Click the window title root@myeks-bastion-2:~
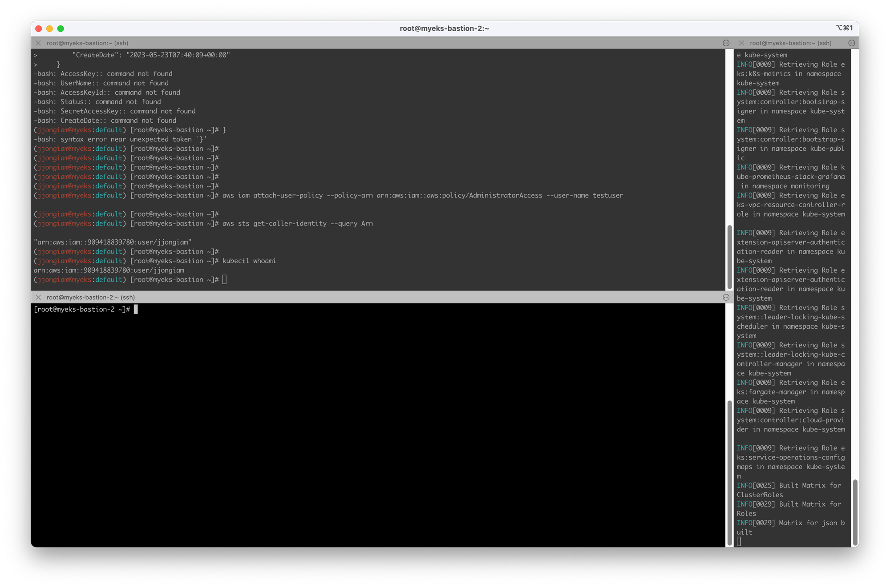Image resolution: width=890 pixels, height=588 pixels. point(444,28)
